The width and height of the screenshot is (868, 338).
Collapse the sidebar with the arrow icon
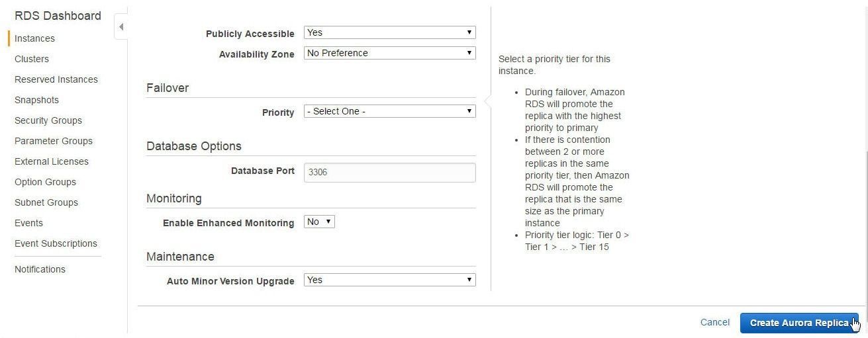(x=121, y=27)
